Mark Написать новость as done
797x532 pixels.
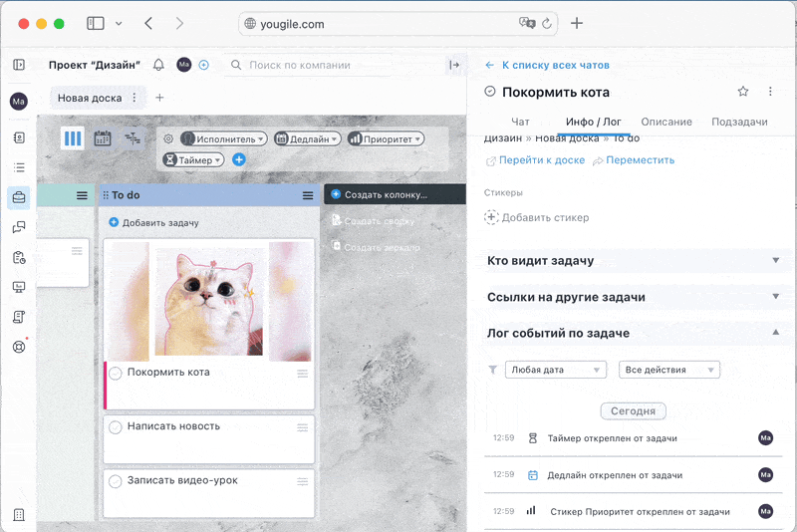point(116,427)
